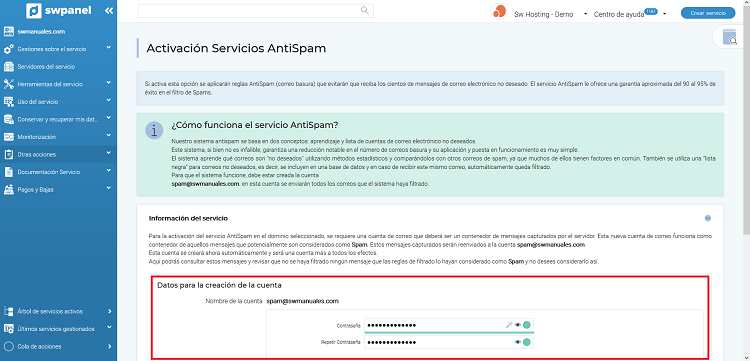Open the swmanuales.com service entry

coord(41,32)
